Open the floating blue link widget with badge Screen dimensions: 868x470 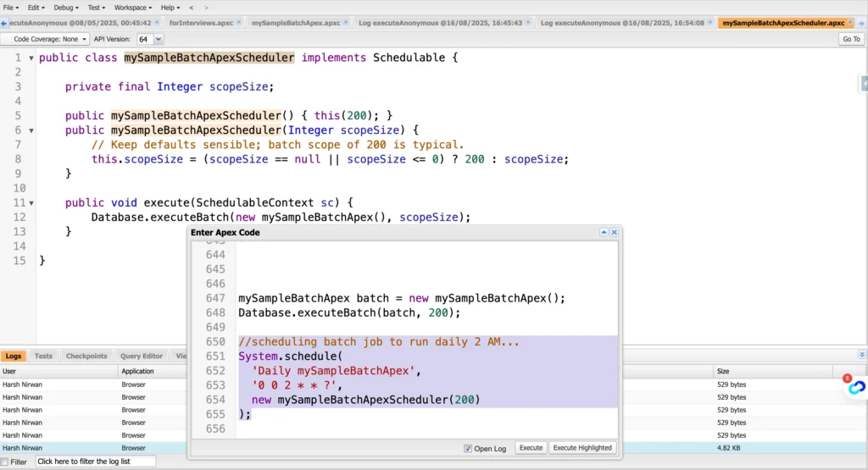856,386
